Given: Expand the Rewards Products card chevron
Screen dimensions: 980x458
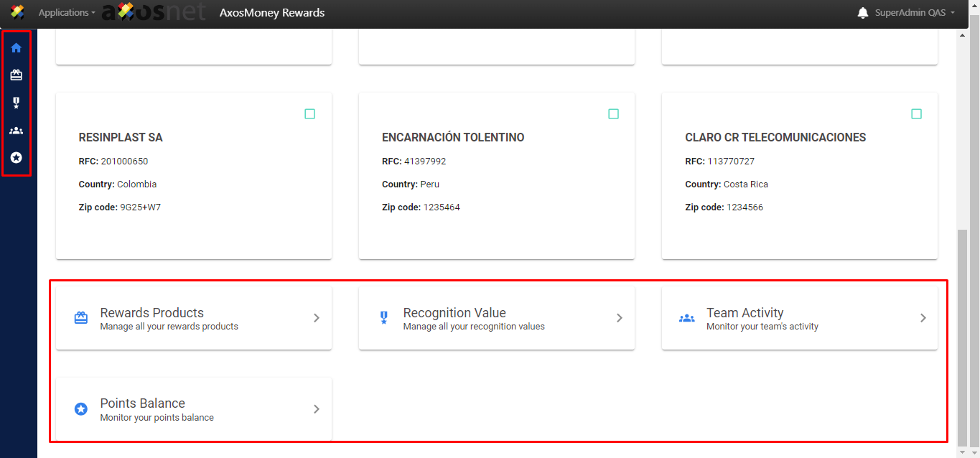Looking at the screenshot, I should (317, 318).
